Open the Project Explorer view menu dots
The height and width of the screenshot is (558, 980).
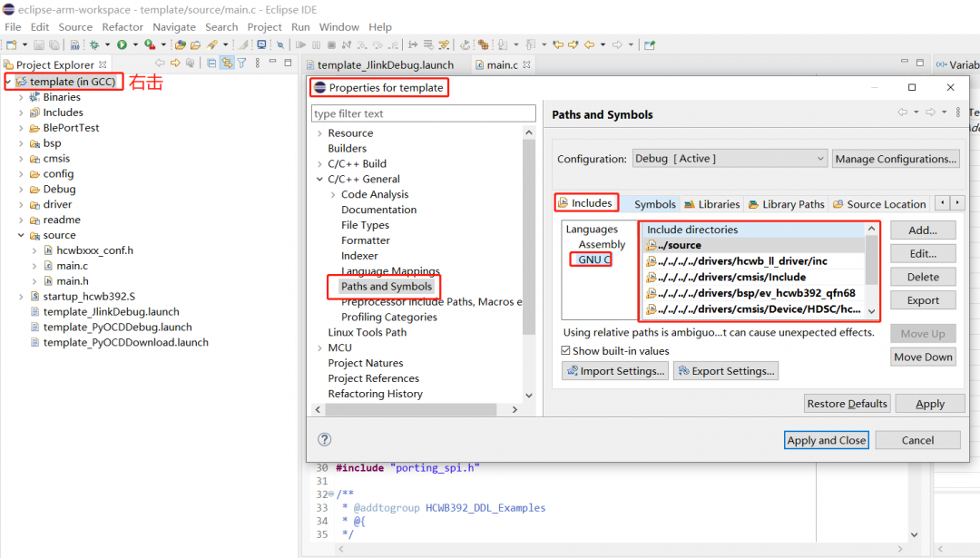pos(258,64)
